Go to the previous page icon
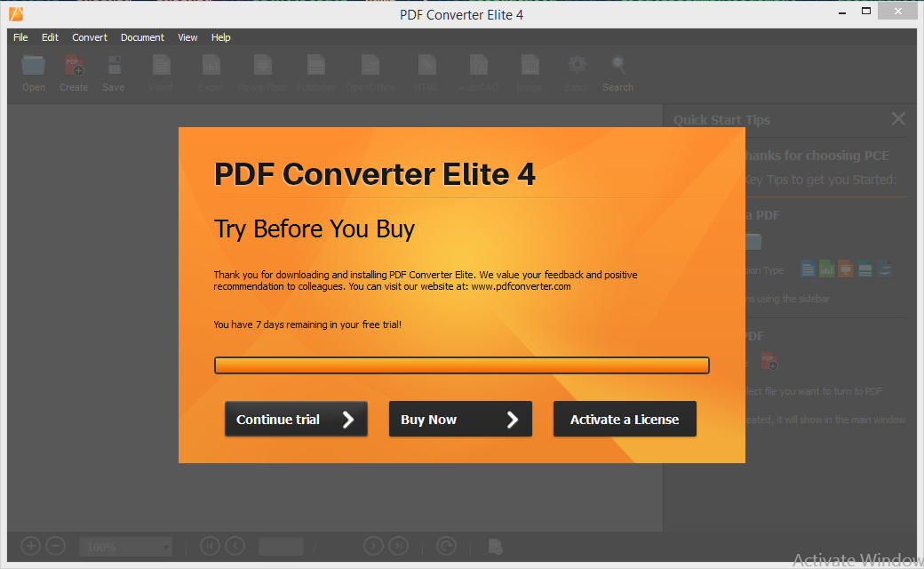Image resolution: width=924 pixels, height=569 pixels. [x=235, y=546]
